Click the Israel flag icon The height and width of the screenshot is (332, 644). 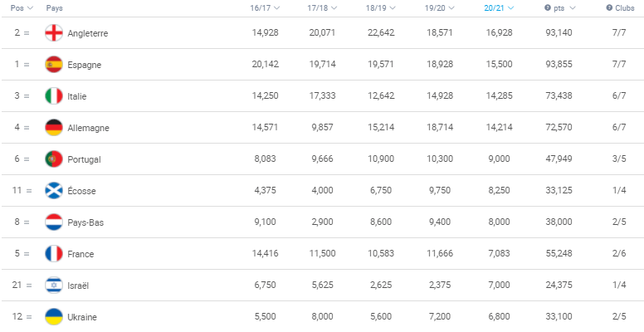click(x=54, y=286)
